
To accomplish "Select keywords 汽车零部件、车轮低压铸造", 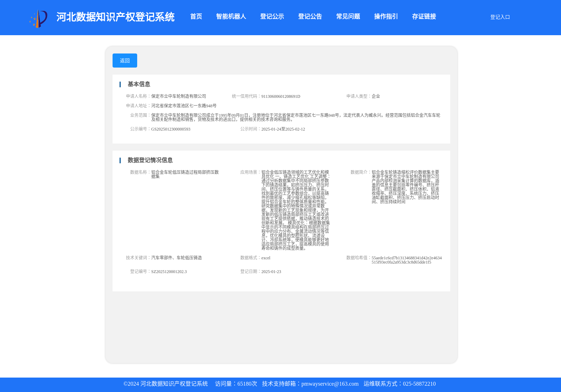I will click(177, 258).
